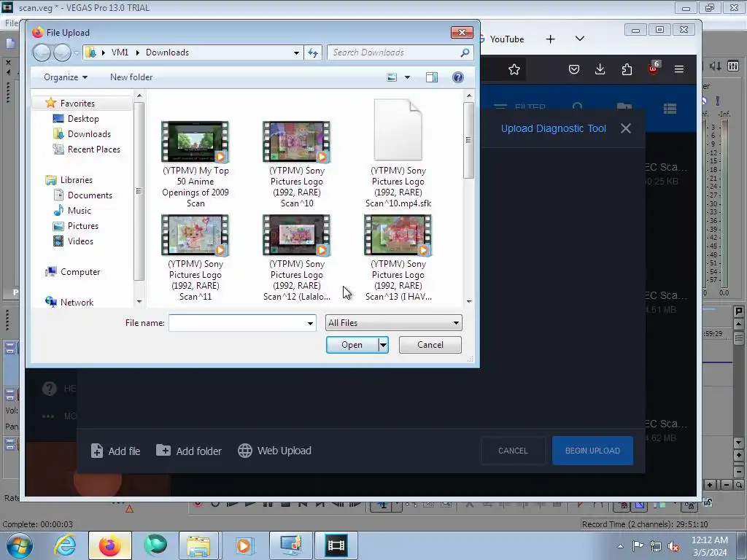
Task: Click Add file in upload tool
Action: click(x=116, y=451)
